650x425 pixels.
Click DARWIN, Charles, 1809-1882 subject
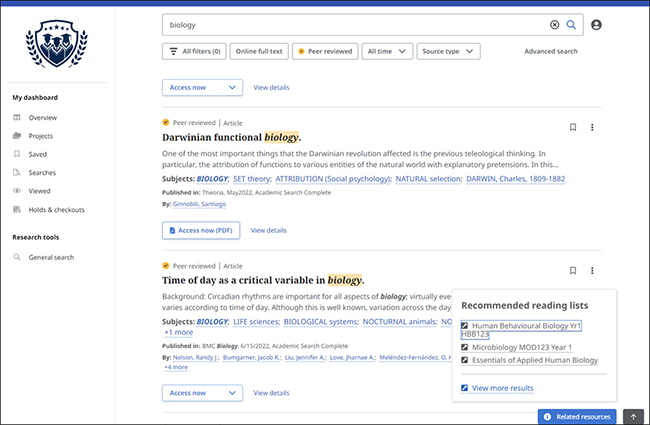516,179
